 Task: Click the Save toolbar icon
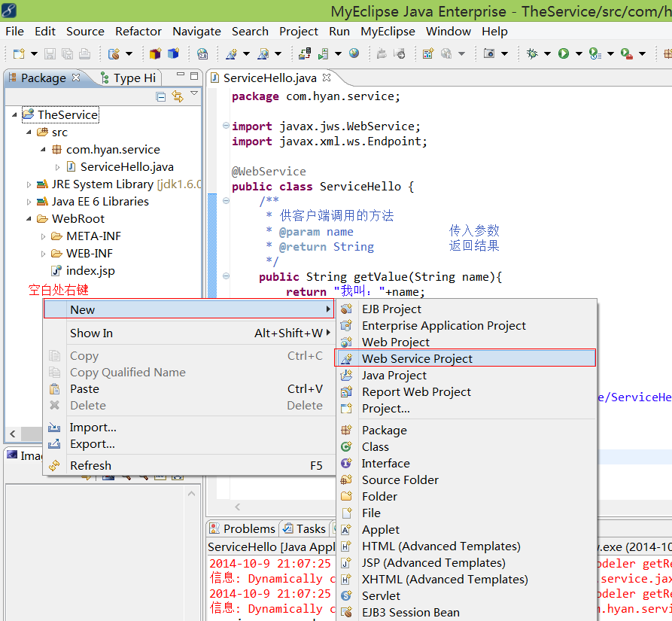[50, 53]
